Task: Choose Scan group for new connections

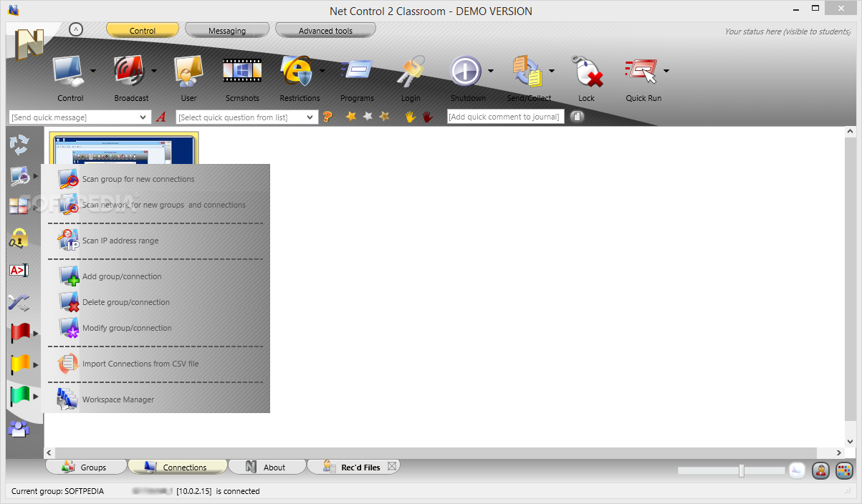Action: tap(155, 179)
